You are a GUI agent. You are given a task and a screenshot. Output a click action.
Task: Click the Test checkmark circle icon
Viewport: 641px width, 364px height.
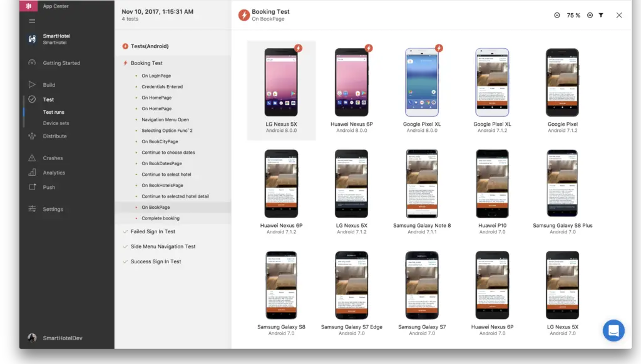(32, 99)
